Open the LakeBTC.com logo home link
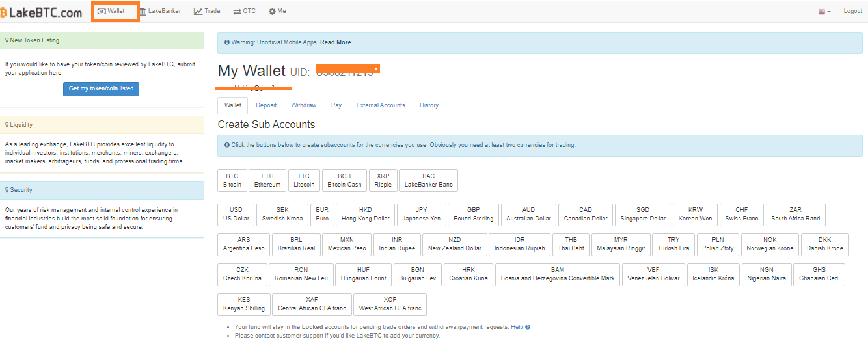The image size is (868, 346). [x=41, y=12]
